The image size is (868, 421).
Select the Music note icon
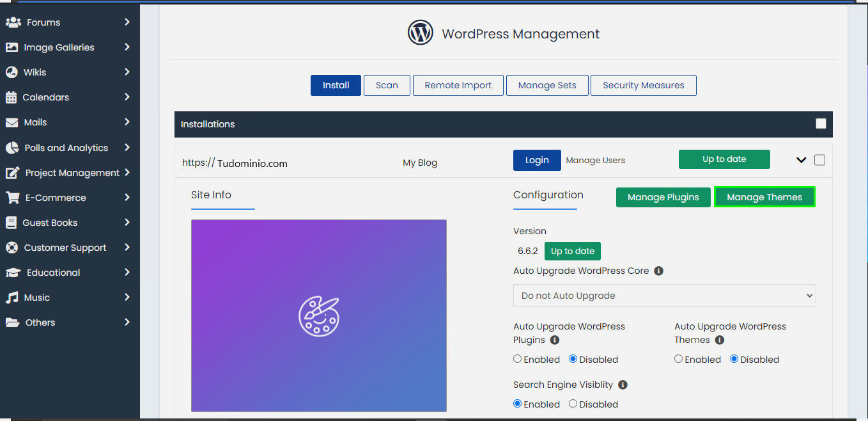[13, 297]
